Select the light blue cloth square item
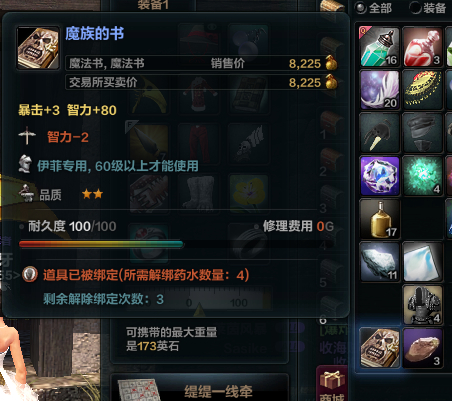This screenshot has height=401, width=452. point(422,262)
